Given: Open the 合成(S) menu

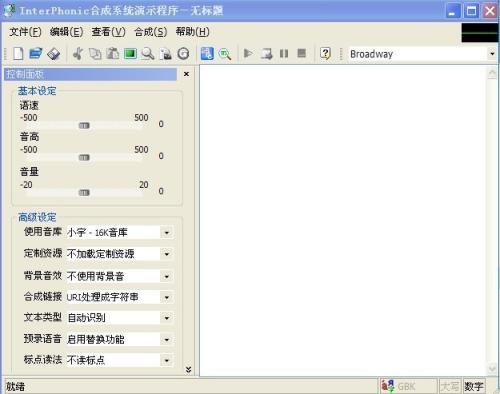Looking at the screenshot, I should [x=150, y=32].
